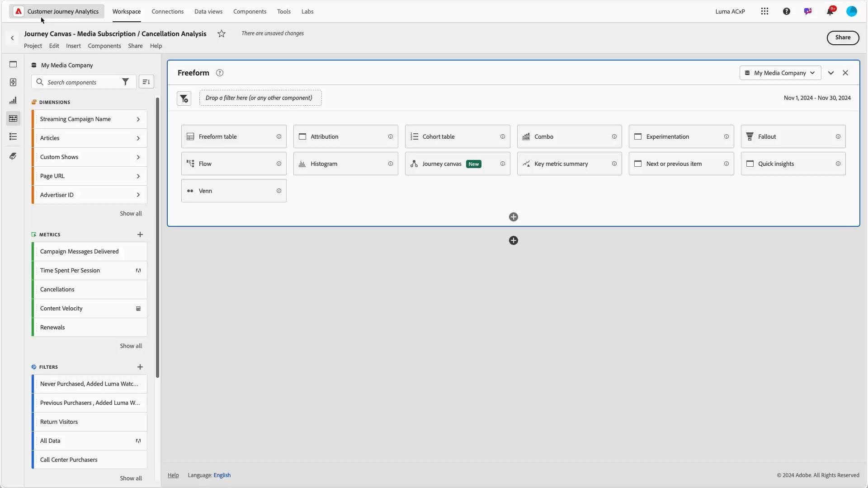Screen dimensions: 868x488
Task: Open the Insert menu
Action: pos(73,46)
